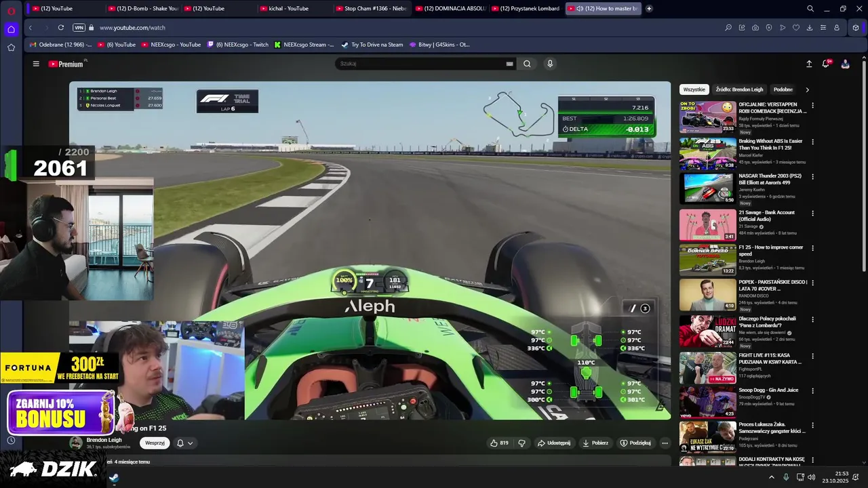Screen dimensions: 868x488
Task: Open the subscription notification bell dropdown
Action: coord(185,443)
